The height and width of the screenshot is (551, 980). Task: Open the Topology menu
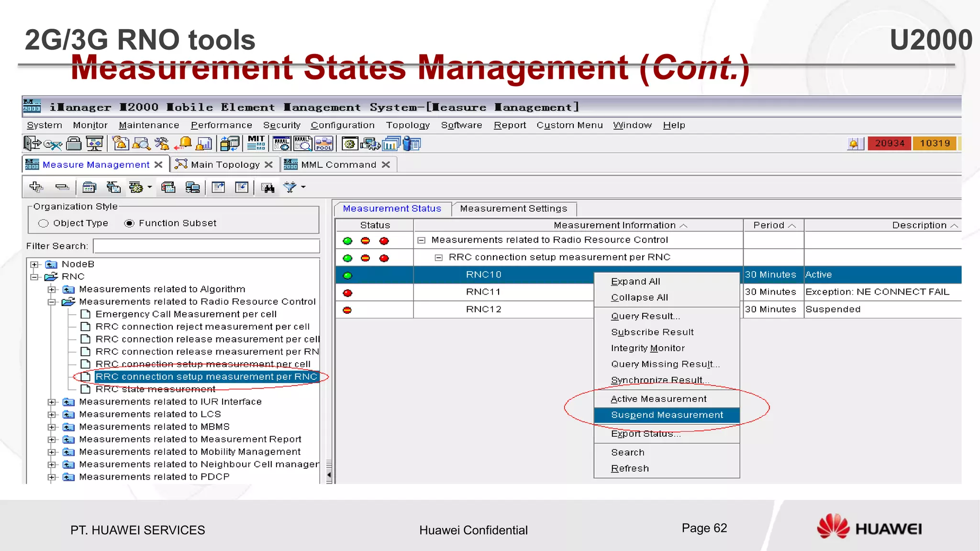click(408, 125)
